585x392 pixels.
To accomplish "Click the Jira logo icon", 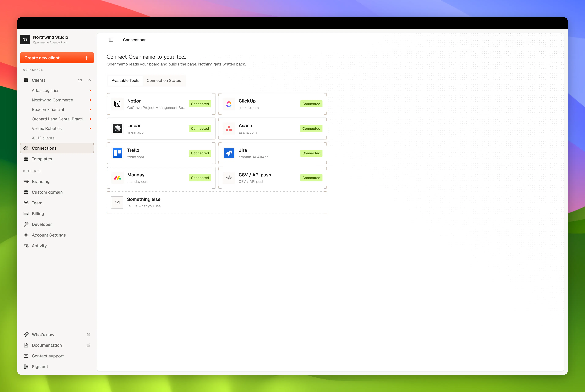I will (x=229, y=153).
